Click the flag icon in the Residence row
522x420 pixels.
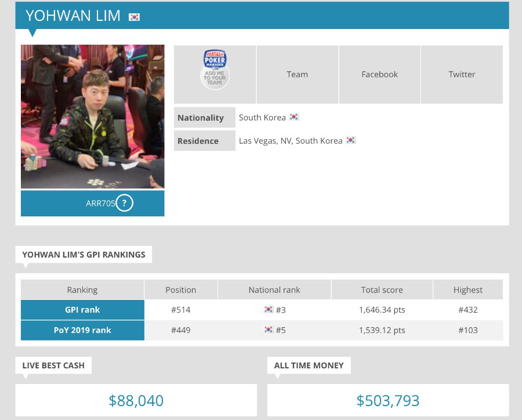pyautogui.click(x=350, y=140)
